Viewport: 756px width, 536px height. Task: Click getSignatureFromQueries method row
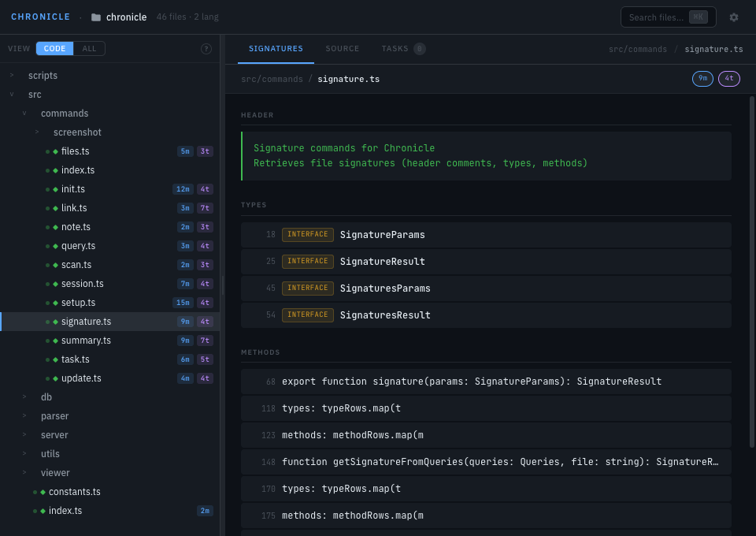pyautogui.click(x=486, y=462)
